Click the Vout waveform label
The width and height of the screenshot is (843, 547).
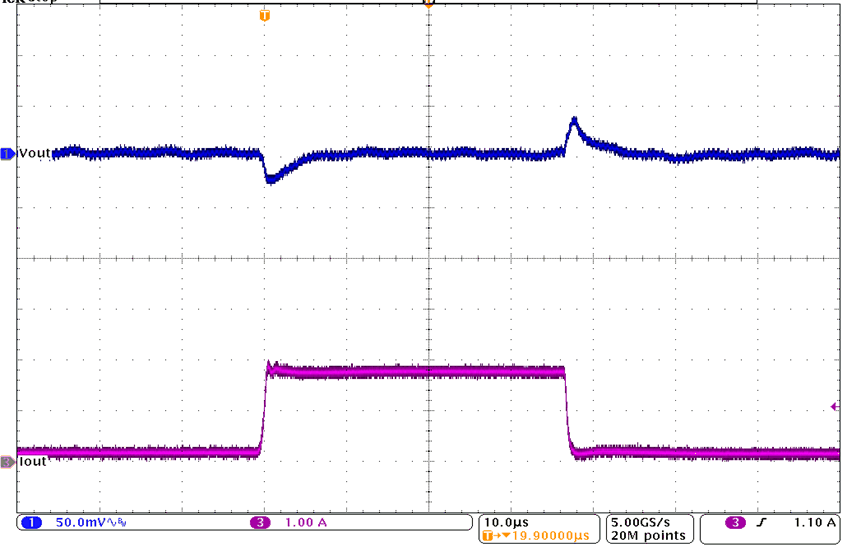[34, 153]
